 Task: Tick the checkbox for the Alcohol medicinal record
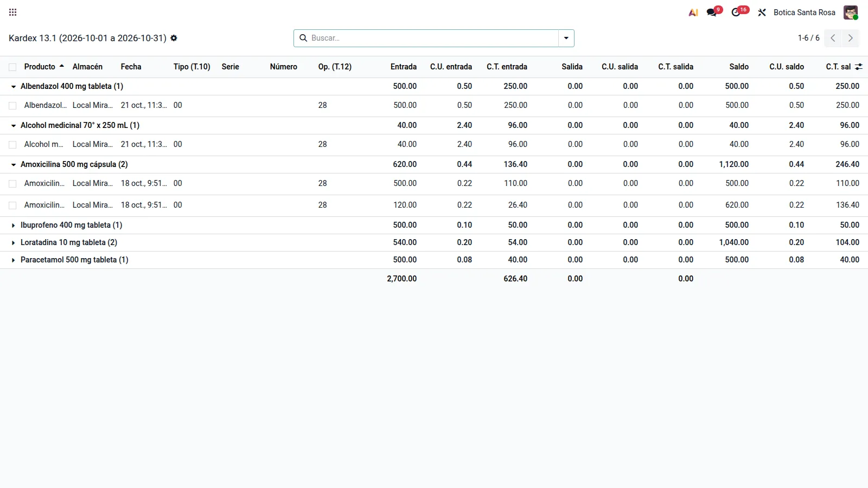click(x=12, y=145)
